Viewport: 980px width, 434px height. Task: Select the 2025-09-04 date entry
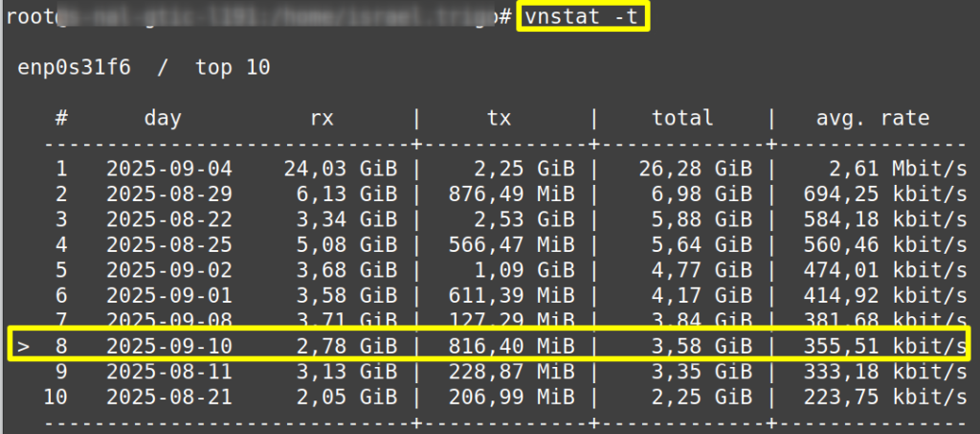click(x=169, y=169)
